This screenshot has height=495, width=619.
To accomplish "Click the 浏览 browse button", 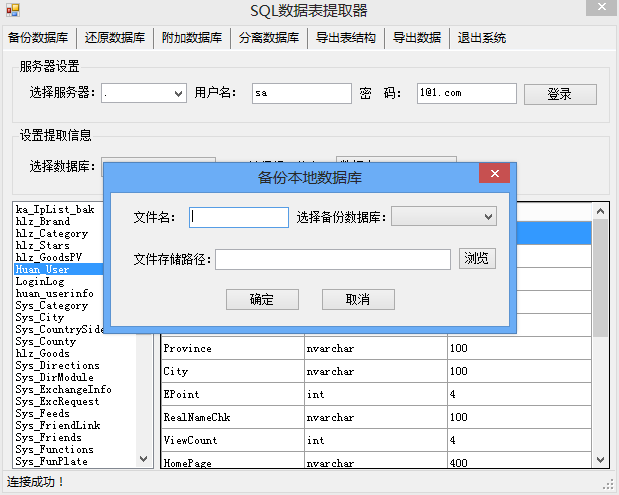I will (477, 259).
